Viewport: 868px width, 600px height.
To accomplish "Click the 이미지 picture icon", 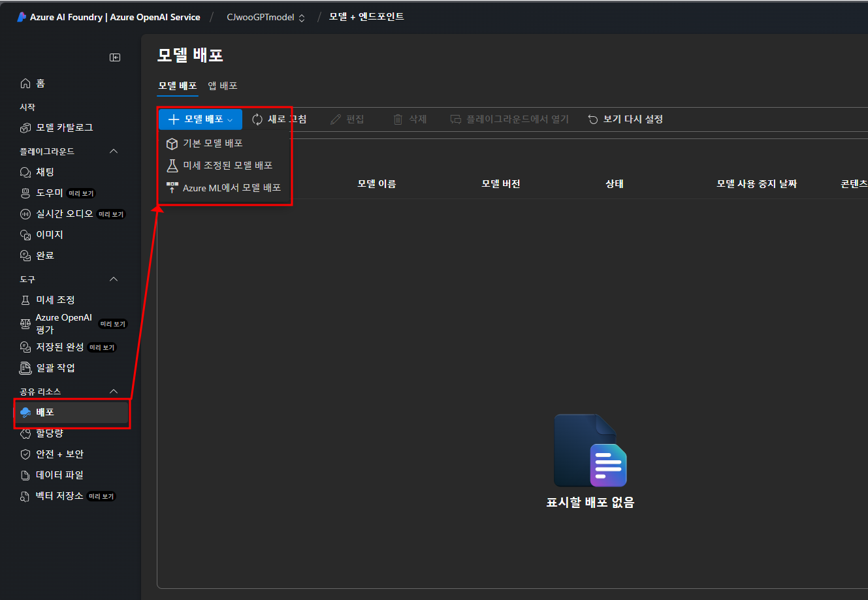I will (25, 234).
